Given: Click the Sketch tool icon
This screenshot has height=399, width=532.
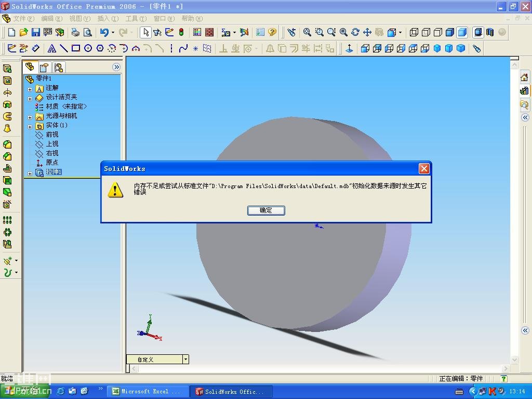Looking at the screenshot, I should tap(11, 48).
